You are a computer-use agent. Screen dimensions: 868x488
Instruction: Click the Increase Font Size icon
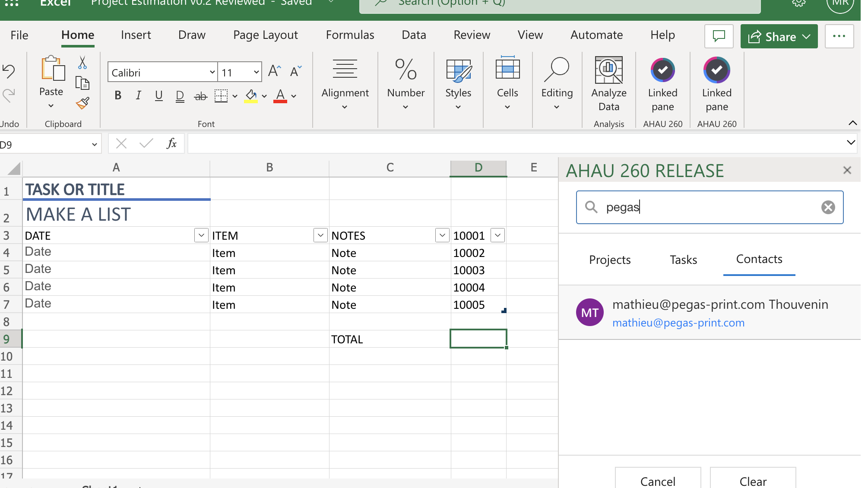274,71
